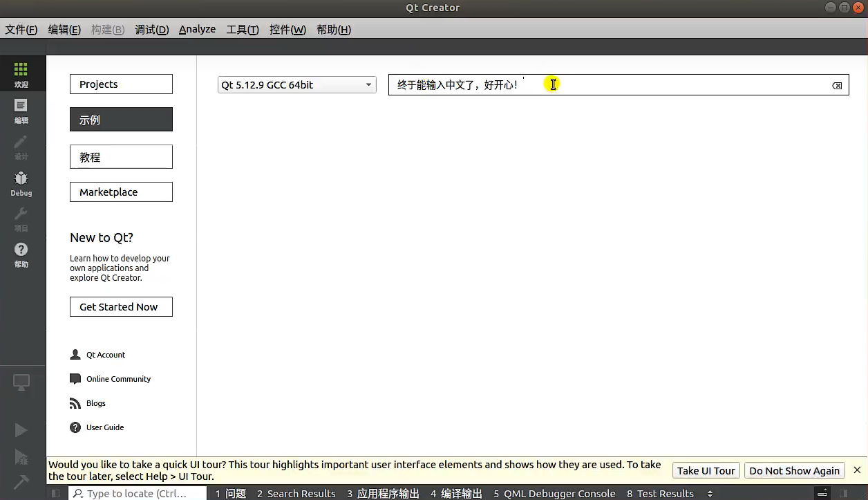Click in the examples search field
868x500 pixels.
point(619,85)
